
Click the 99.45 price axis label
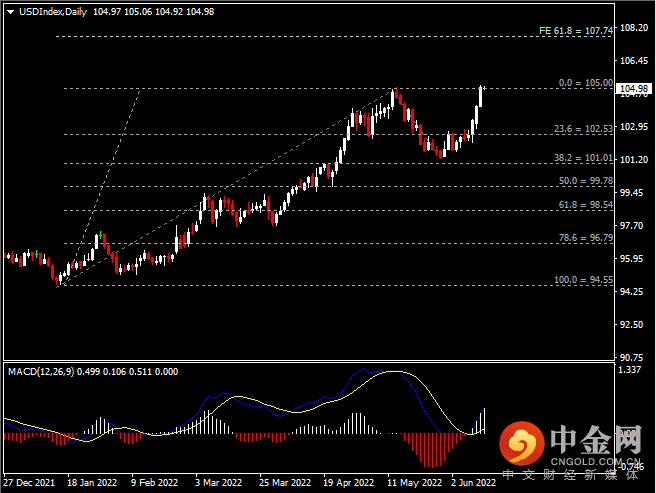point(631,193)
